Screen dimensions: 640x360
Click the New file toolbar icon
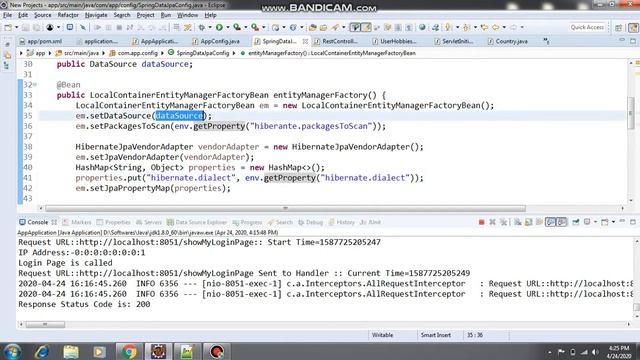pos(8,27)
